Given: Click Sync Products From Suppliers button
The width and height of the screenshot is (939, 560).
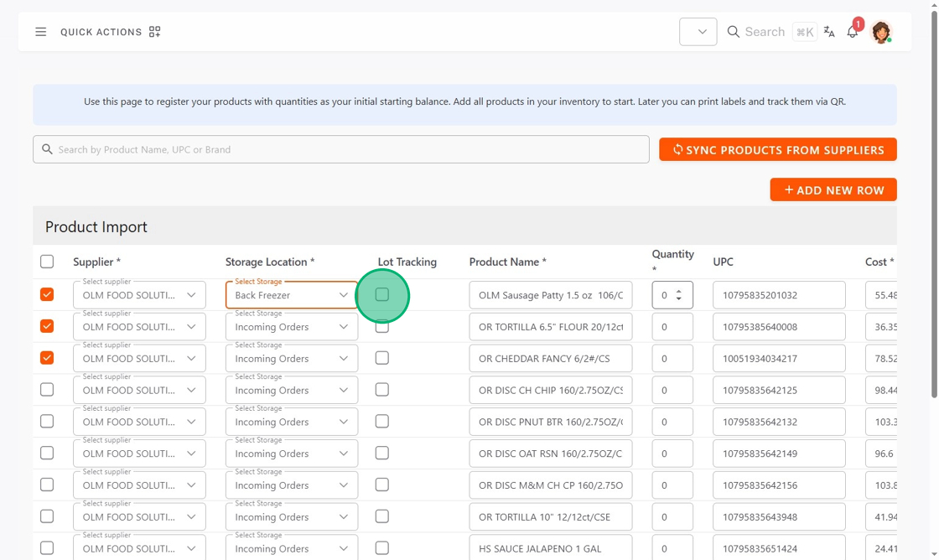Looking at the screenshot, I should pos(778,150).
